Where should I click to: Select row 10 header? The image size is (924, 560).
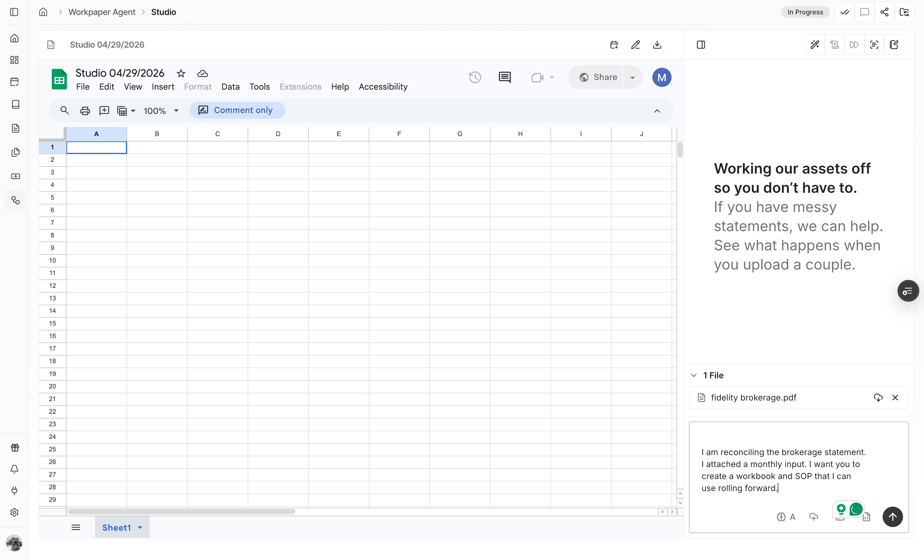pos(52,260)
